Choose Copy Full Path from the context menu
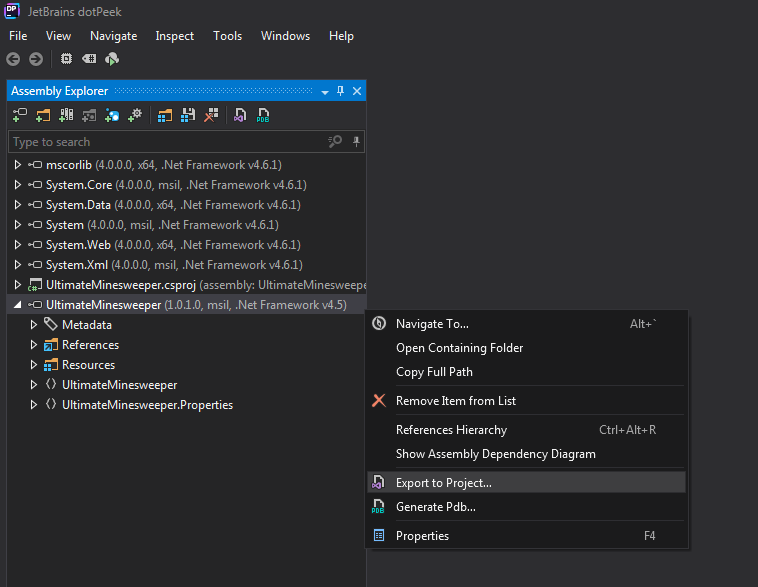This screenshot has width=758, height=587. pyautogui.click(x=526, y=372)
